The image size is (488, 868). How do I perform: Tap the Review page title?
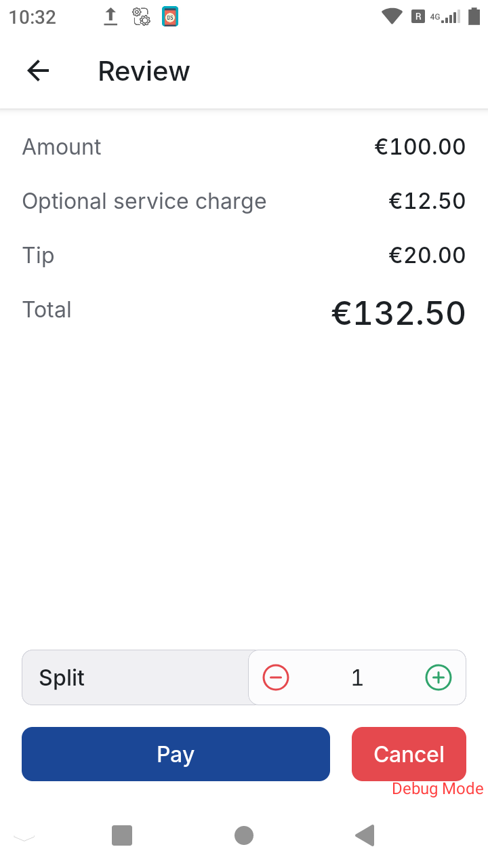(144, 71)
